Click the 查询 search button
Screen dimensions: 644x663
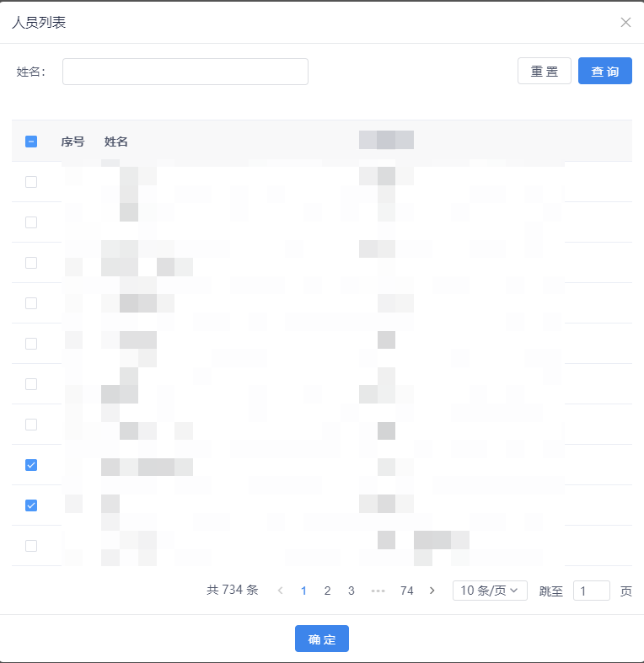point(604,71)
